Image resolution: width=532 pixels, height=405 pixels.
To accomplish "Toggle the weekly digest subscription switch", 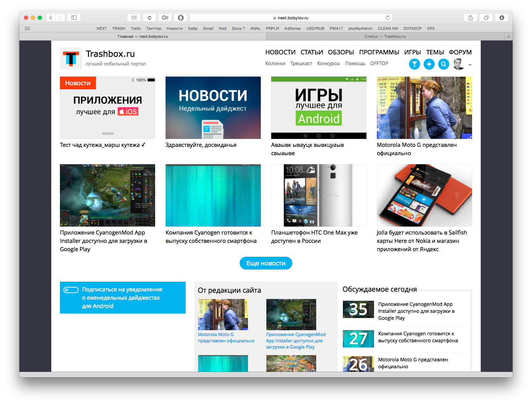I will (71, 290).
